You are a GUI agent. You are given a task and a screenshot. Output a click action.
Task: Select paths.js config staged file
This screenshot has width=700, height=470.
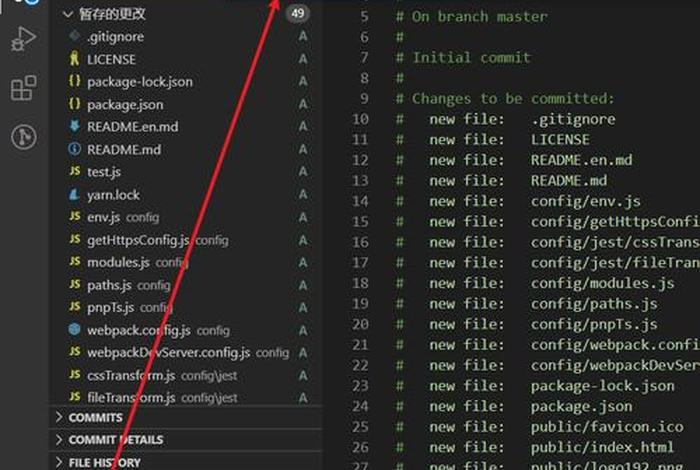click(185, 285)
